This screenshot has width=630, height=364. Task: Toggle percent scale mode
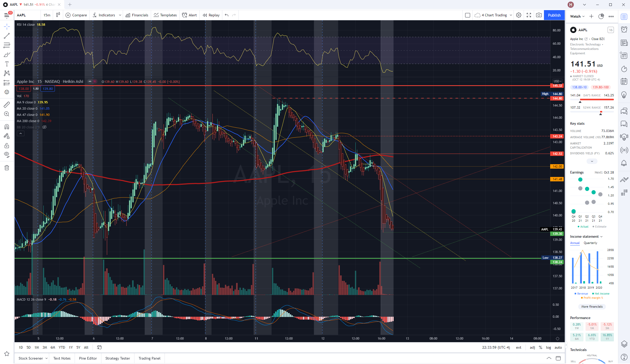click(x=541, y=347)
